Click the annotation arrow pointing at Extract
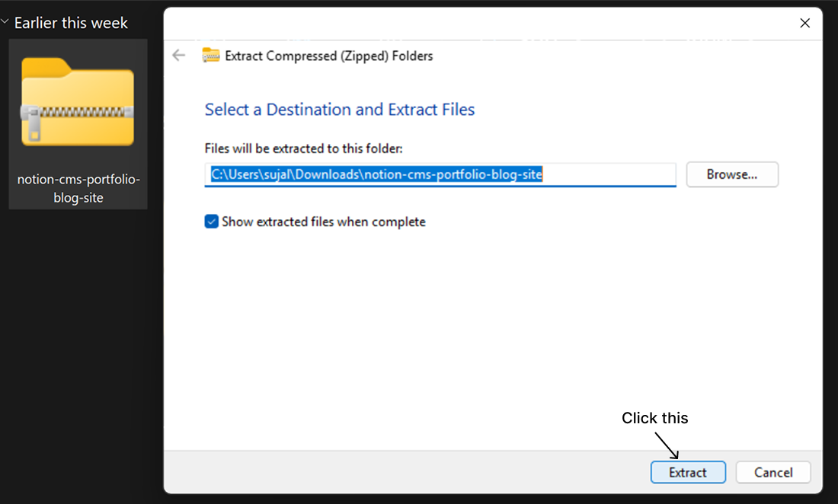Image resolution: width=838 pixels, height=504 pixels. [667, 445]
